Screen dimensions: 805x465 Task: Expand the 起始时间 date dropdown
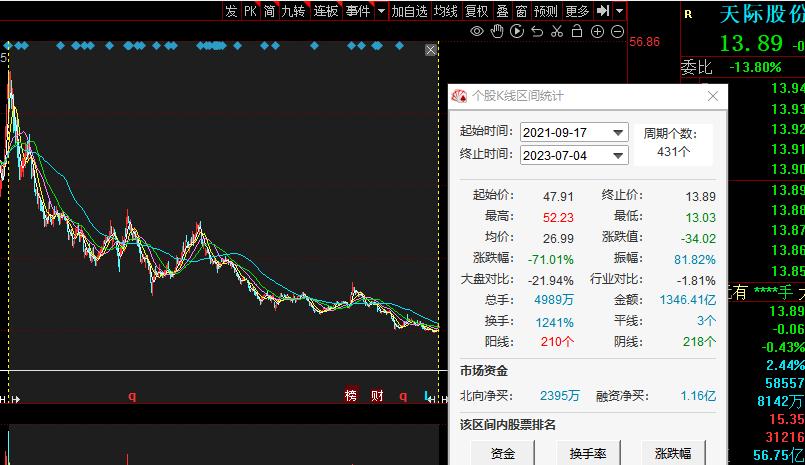[618, 132]
